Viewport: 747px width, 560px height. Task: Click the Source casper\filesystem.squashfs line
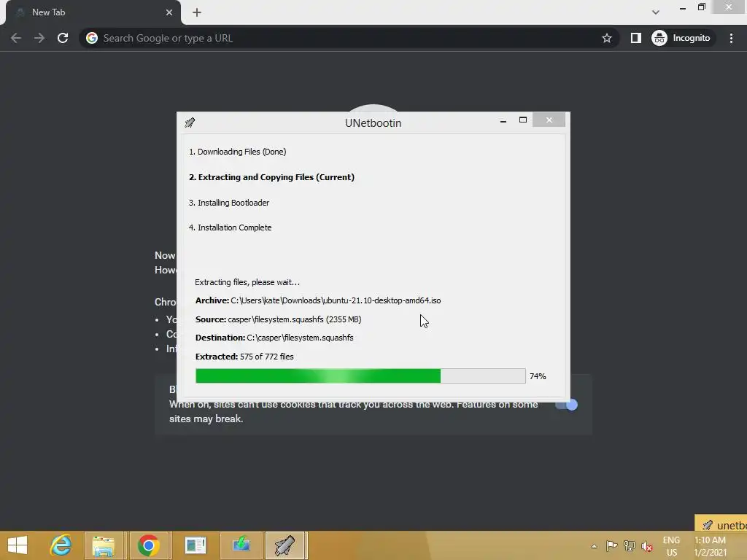click(x=278, y=319)
